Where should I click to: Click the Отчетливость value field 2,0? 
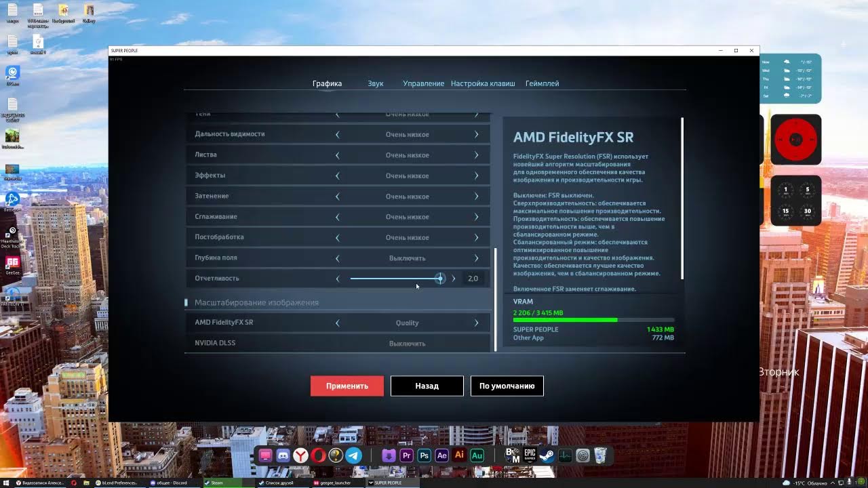coord(473,279)
